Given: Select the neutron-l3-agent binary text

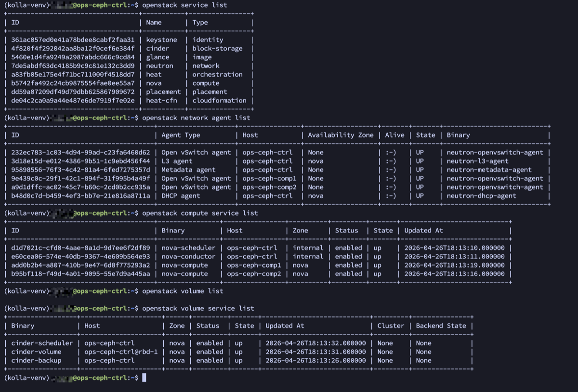Looking at the screenshot, I should (477, 161).
